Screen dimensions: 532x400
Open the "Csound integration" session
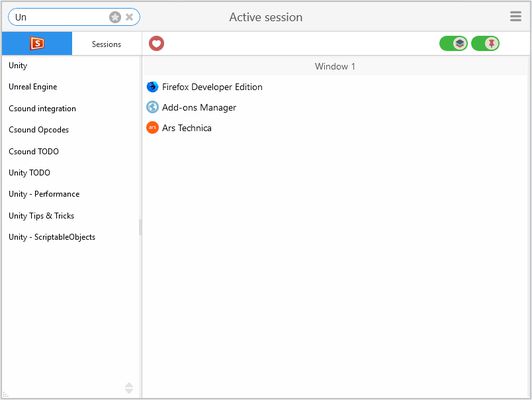pyautogui.click(x=71, y=109)
